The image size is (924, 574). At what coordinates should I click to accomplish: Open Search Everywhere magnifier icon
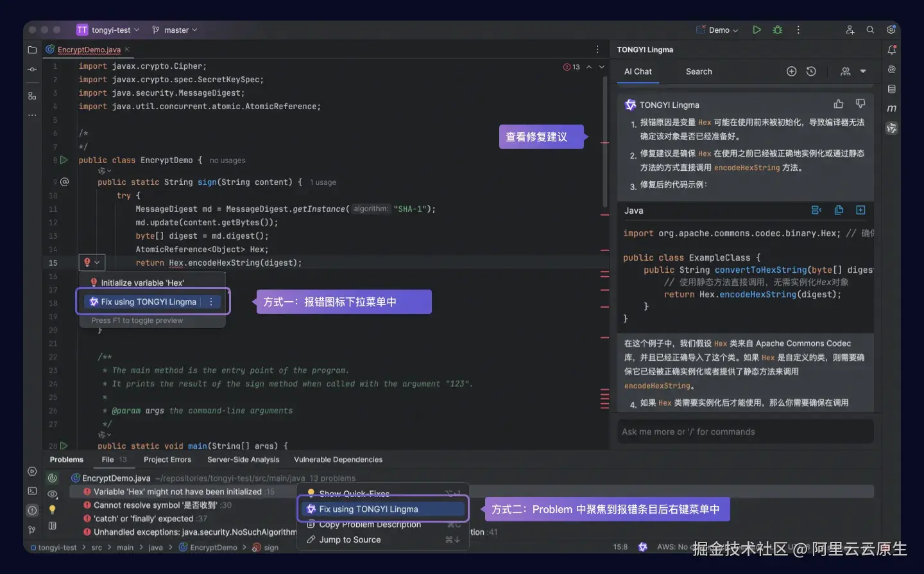pos(870,30)
